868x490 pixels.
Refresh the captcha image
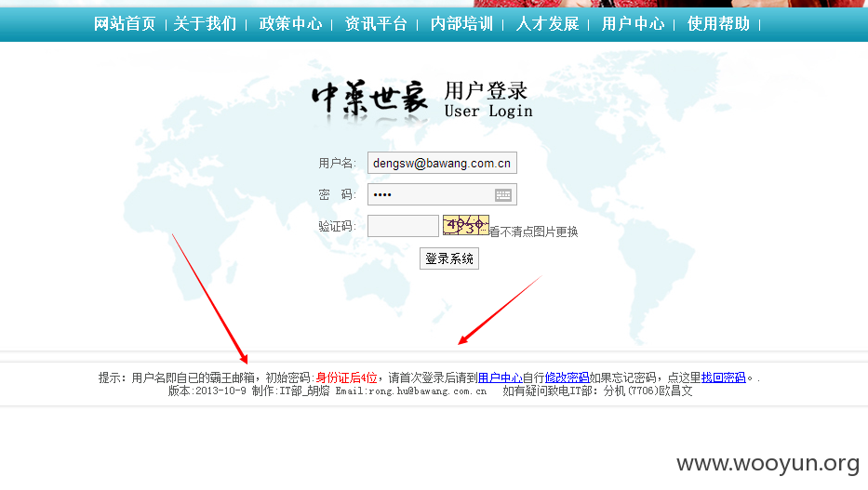tap(465, 225)
